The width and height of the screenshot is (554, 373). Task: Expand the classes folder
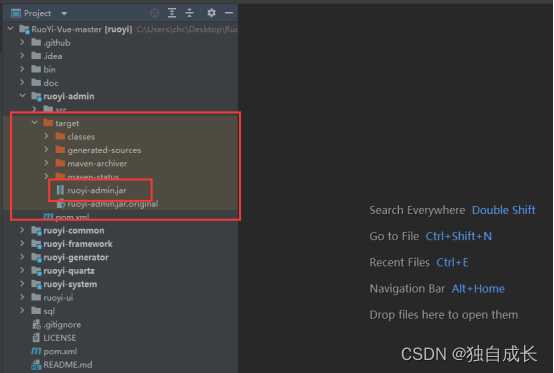click(46, 136)
